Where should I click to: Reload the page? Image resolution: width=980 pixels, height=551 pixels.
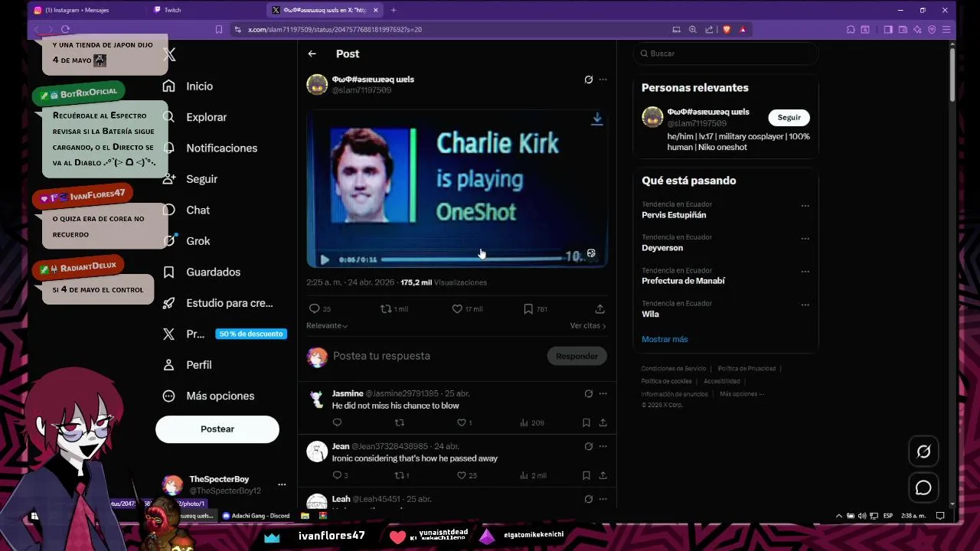65,29
